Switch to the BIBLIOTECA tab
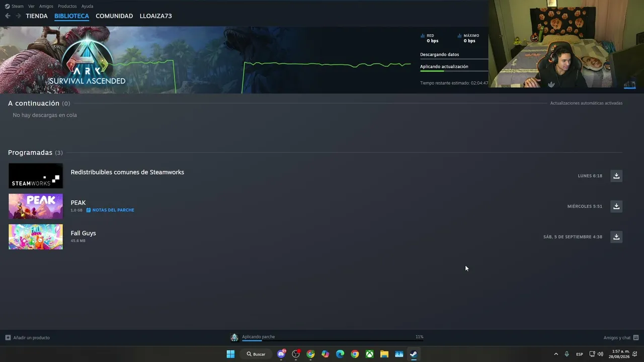Image resolution: width=644 pixels, height=362 pixels. coord(71,16)
